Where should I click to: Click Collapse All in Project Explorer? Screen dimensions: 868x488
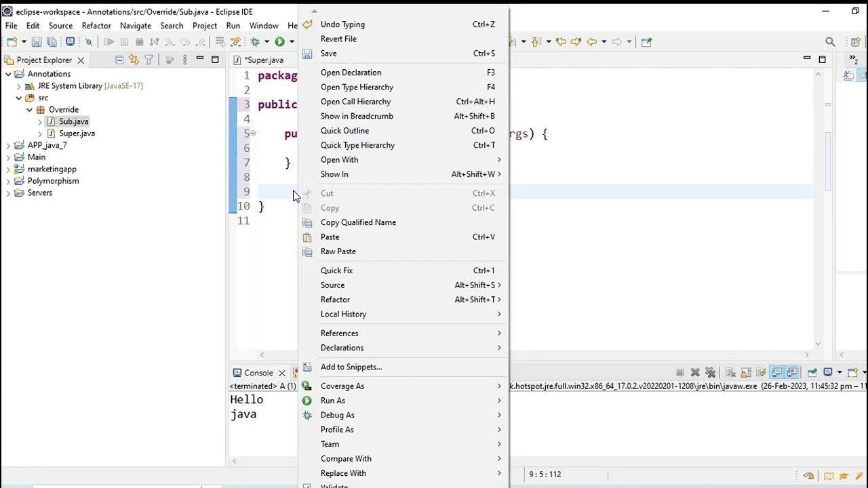coord(119,60)
